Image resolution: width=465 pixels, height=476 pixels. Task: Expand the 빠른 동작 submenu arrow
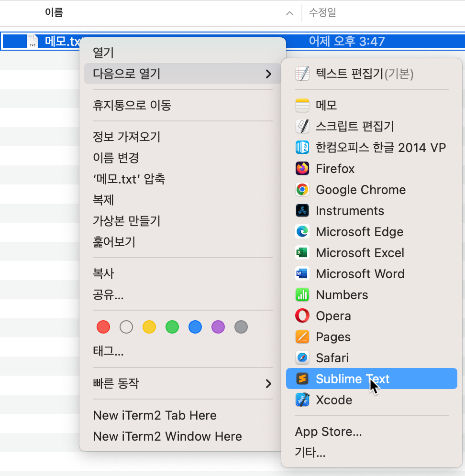coord(268,383)
